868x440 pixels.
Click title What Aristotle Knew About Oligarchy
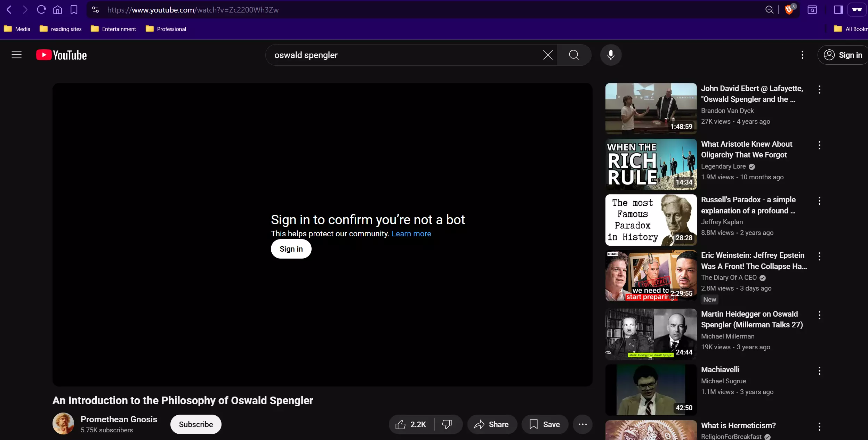[747, 149]
